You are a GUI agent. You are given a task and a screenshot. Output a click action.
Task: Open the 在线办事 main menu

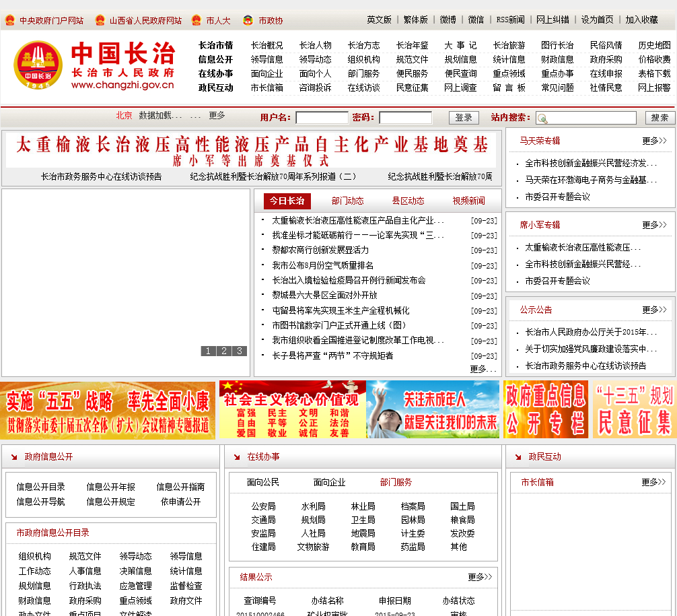(x=215, y=73)
